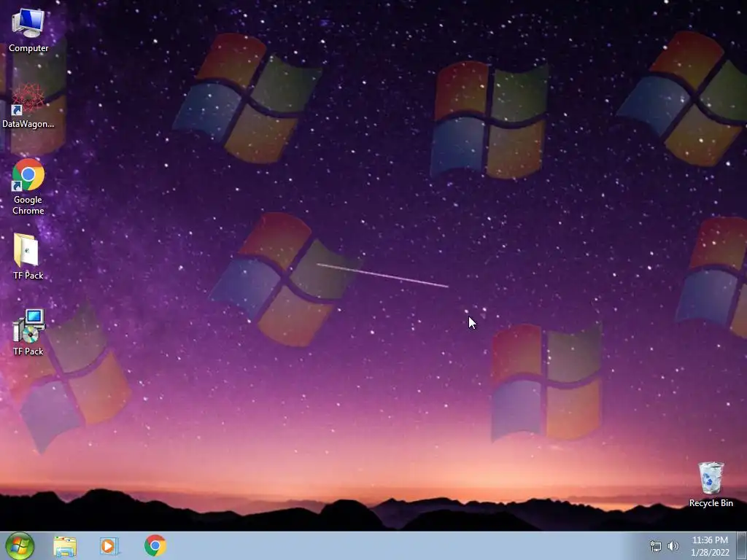Viewport: 747px width, 560px height.
Task: Open Windows Explorer from the taskbar
Action: point(65,546)
